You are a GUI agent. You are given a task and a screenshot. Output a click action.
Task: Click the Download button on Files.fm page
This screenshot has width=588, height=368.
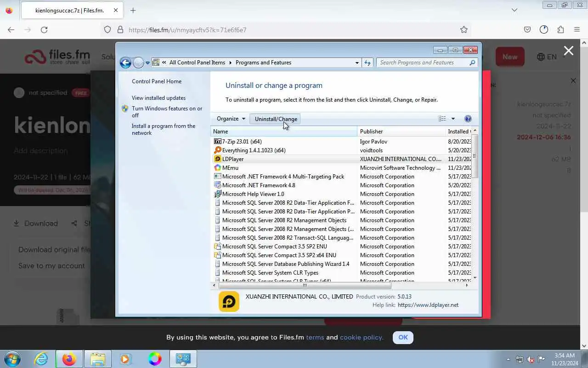(x=36, y=224)
